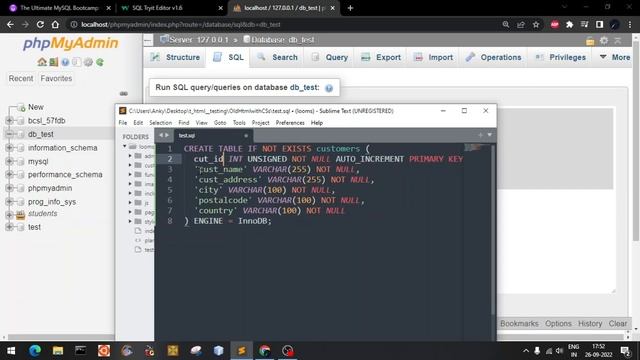Open Chrome side panel icon
The image size is (640, 360).
(599, 24)
